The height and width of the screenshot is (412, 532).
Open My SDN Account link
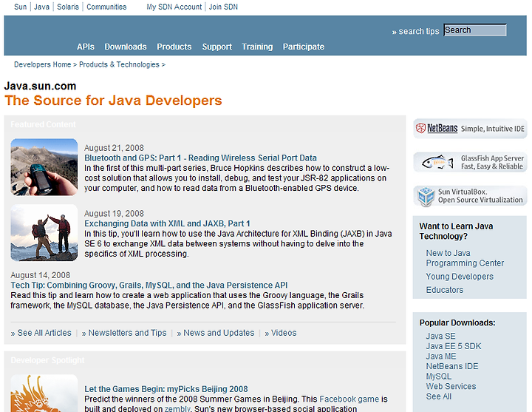(x=174, y=7)
